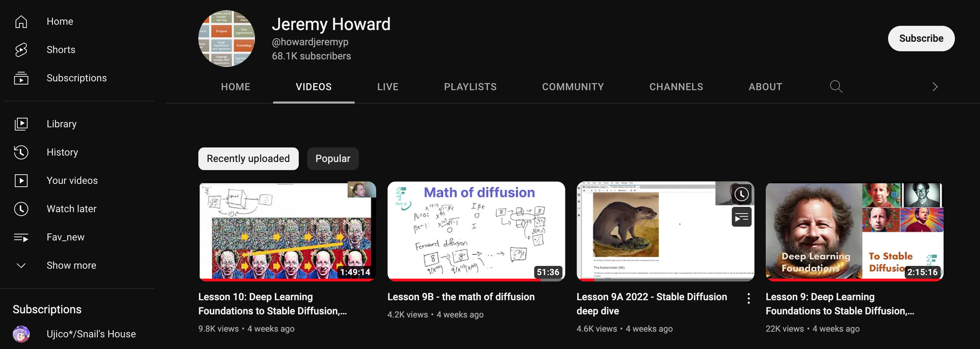Select the VIDEOS channel tab
Screen dimensions: 980x349
314,87
